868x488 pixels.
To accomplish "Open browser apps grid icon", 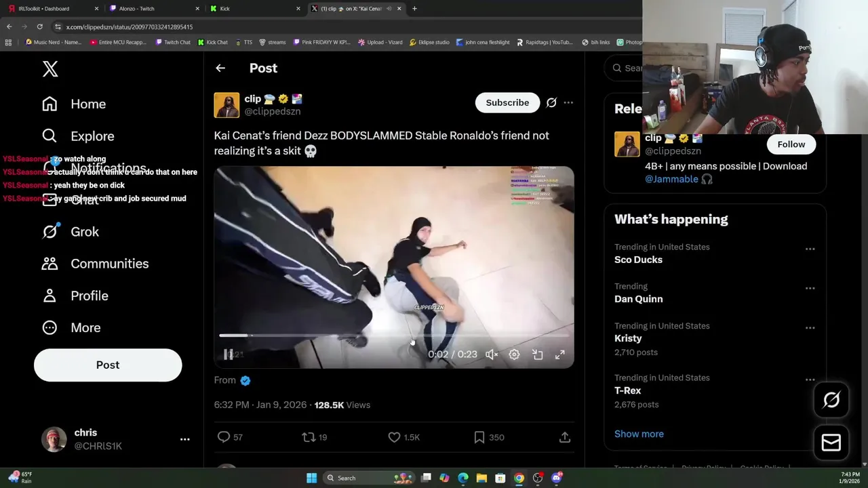I will 8,42.
